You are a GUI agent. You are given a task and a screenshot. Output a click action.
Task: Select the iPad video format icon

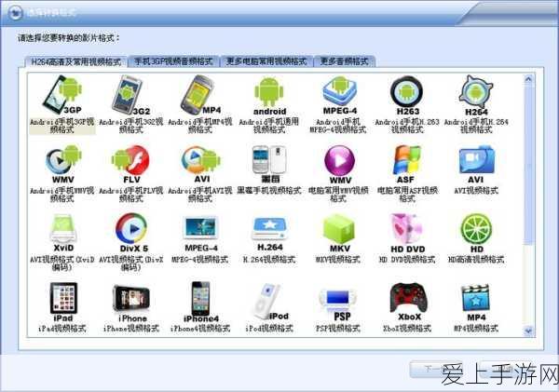pos(63,303)
